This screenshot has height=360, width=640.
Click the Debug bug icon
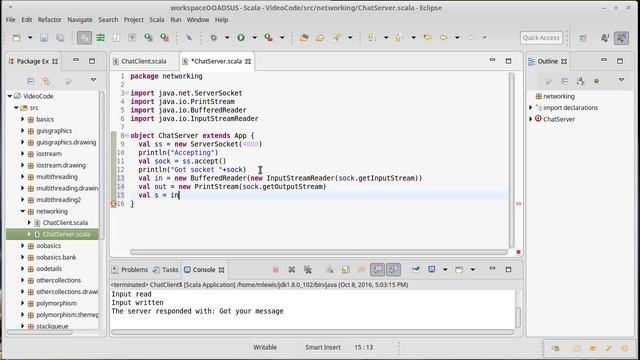click(213, 38)
